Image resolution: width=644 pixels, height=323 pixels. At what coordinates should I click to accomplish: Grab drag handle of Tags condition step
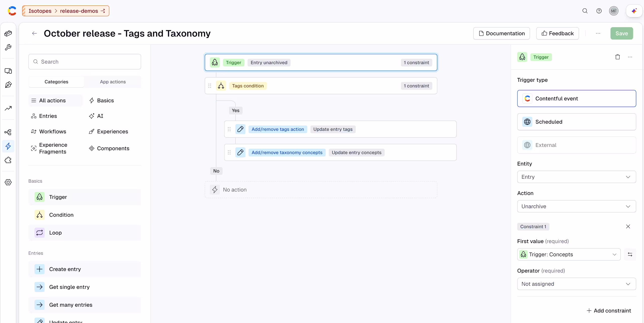pos(210,86)
